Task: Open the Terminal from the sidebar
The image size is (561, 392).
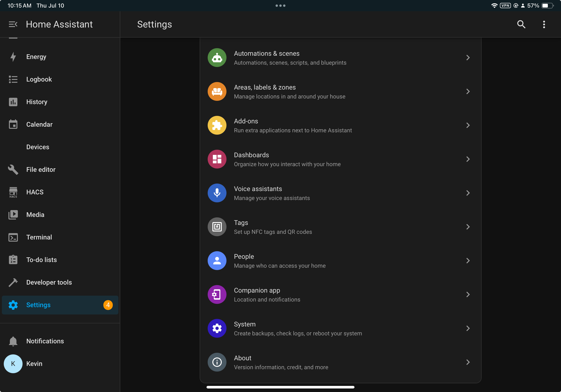Action: pyautogui.click(x=39, y=237)
